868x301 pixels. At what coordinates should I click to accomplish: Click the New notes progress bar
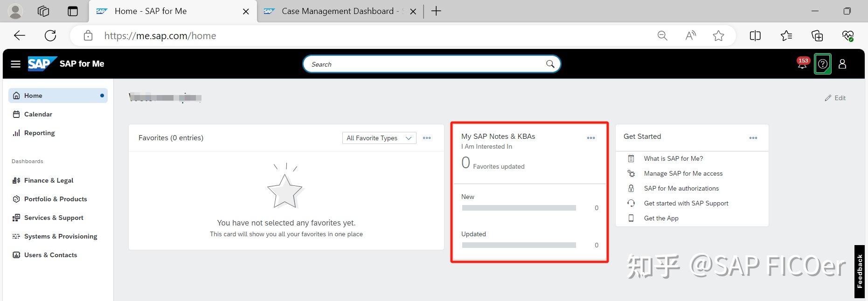(x=519, y=208)
